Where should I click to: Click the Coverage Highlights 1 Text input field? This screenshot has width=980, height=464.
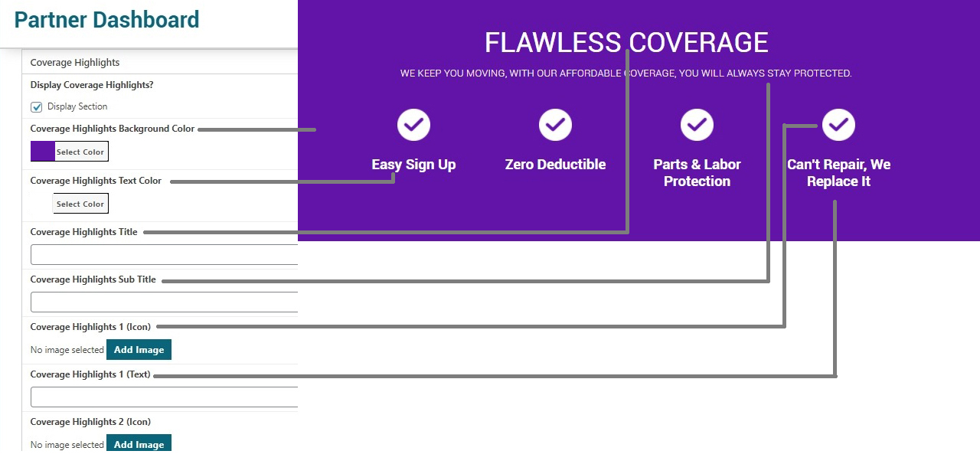pos(164,397)
